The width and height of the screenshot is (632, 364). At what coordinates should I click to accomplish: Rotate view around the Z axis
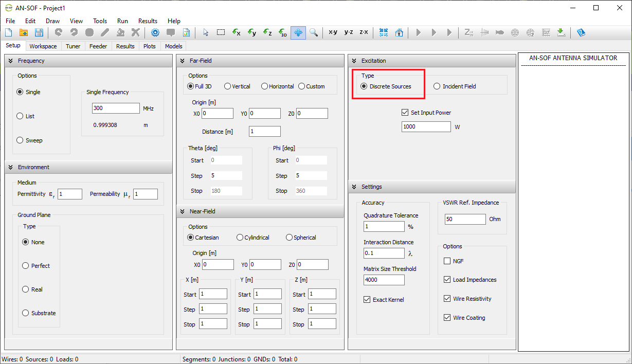click(x=267, y=32)
